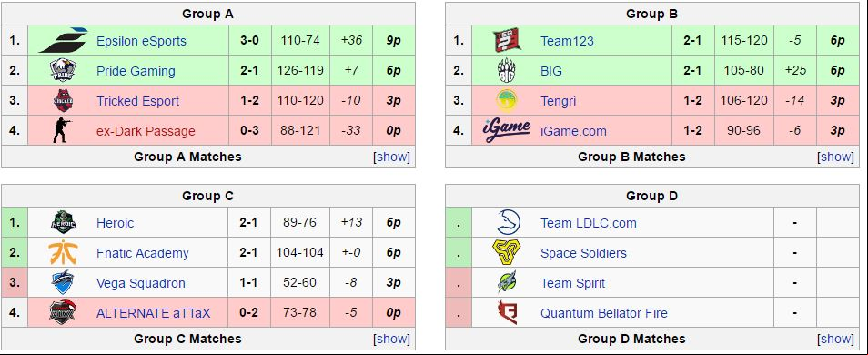The image size is (868, 355).
Task: Expand Group B Matches with show link
Action: [836, 157]
